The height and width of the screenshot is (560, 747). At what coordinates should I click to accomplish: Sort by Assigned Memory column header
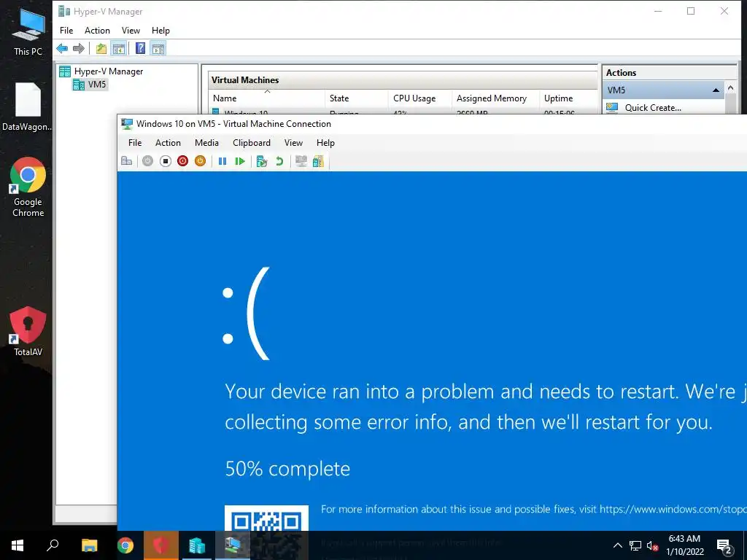(x=495, y=98)
